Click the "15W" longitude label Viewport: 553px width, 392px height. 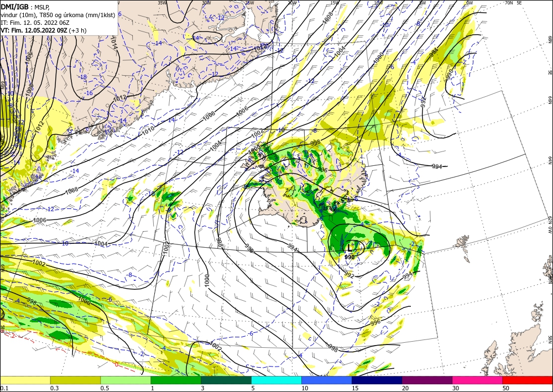click(335, 3)
